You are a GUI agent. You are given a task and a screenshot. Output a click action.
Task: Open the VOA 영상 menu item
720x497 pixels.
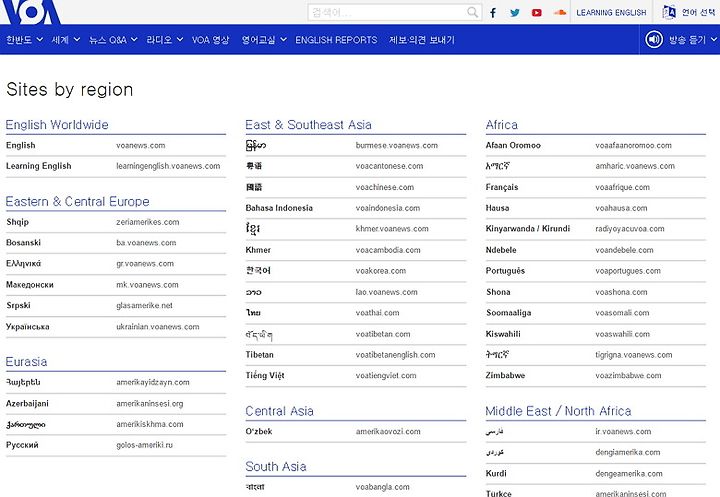point(210,40)
